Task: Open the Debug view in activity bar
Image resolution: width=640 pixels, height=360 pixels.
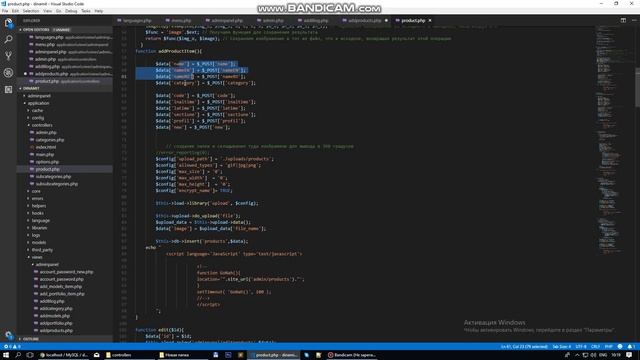Action: pos(8,73)
